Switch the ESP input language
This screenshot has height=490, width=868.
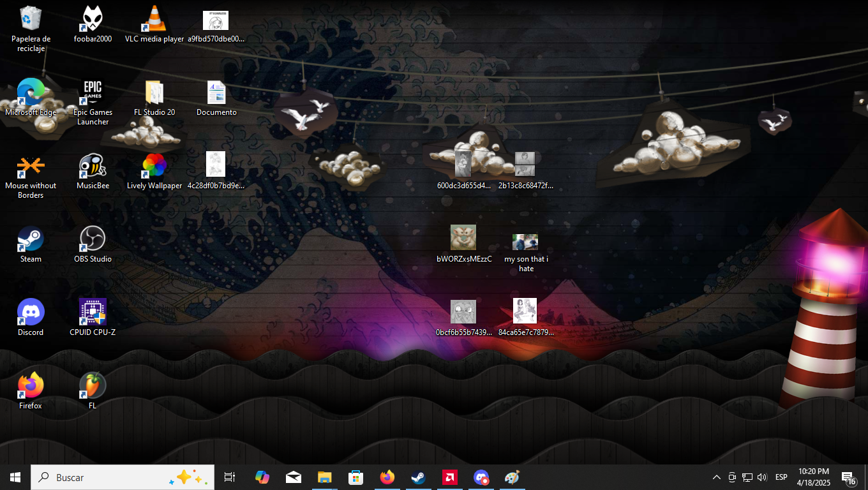781,477
